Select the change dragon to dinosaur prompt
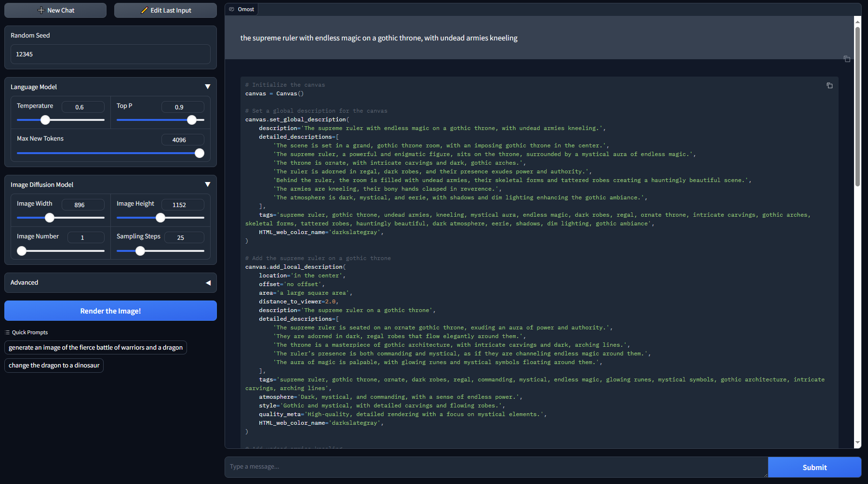The height and width of the screenshot is (484, 868). coord(54,365)
